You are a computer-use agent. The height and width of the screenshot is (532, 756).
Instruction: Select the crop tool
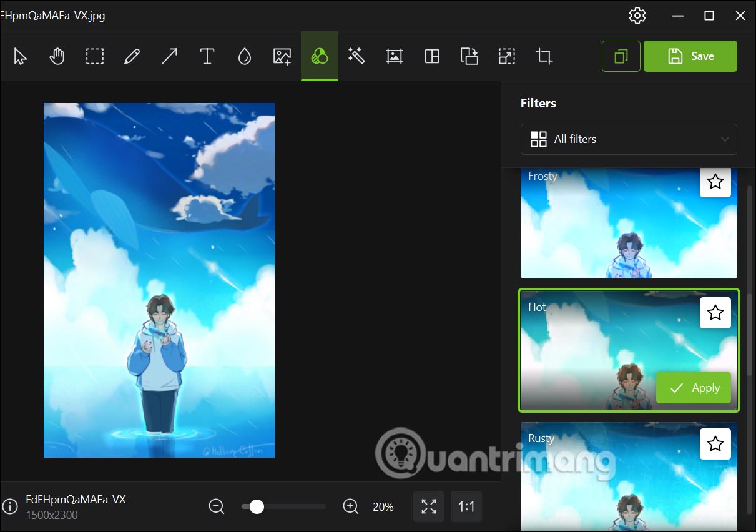click(x=544, y=57)
